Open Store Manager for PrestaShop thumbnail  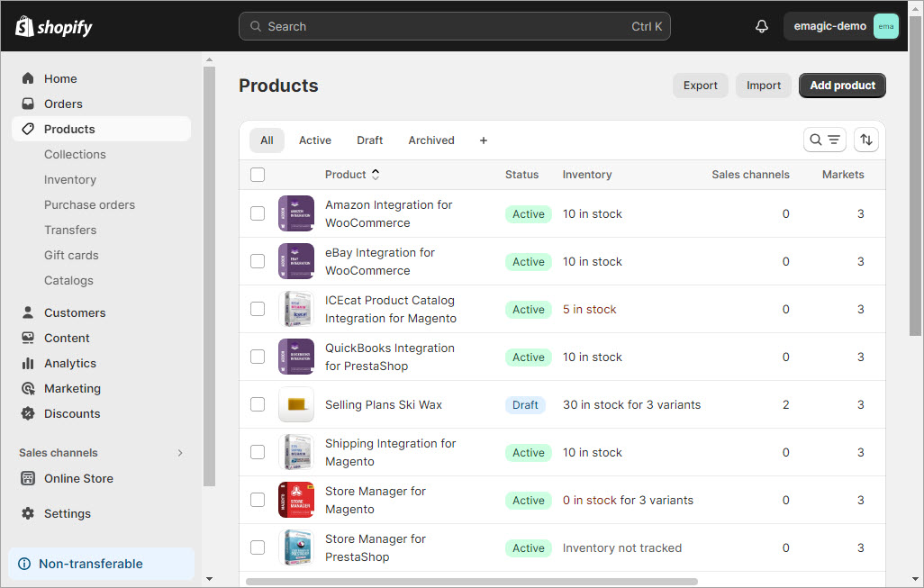(295, 547)
